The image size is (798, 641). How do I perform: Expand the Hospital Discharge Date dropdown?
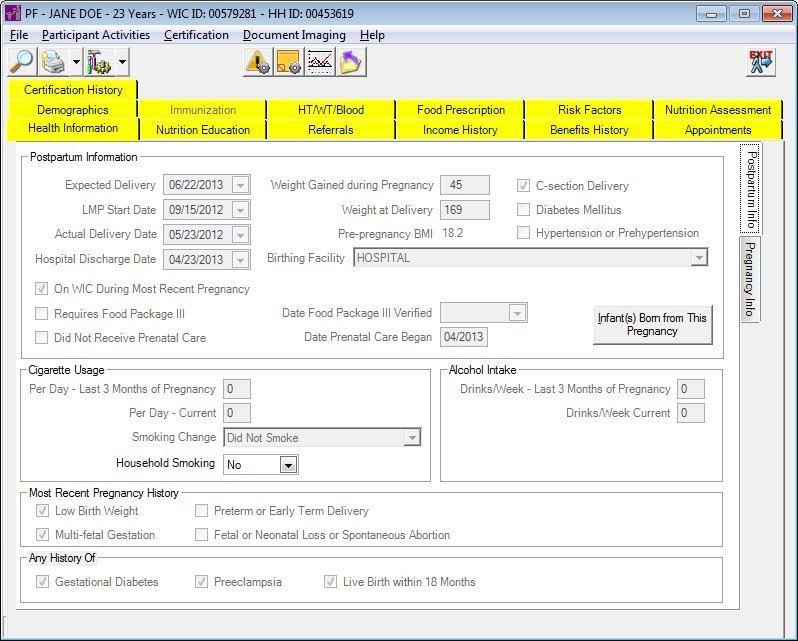(x=240, y=259)
